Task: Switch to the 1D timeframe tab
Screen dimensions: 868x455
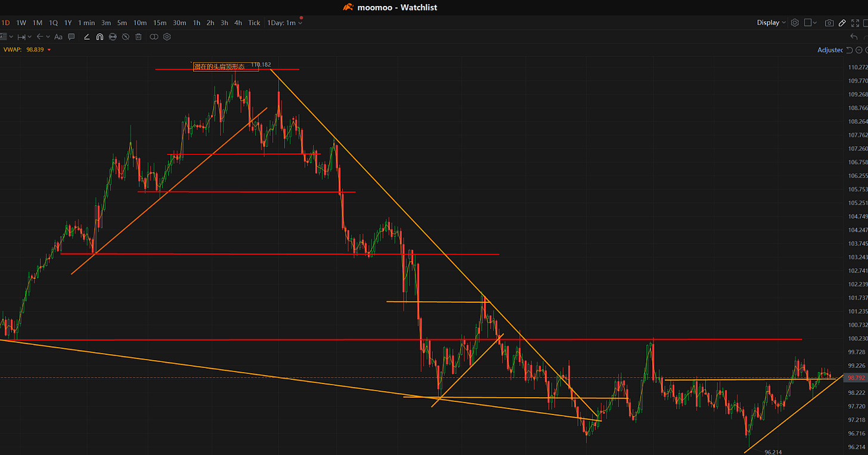Action: coord(5,23)
